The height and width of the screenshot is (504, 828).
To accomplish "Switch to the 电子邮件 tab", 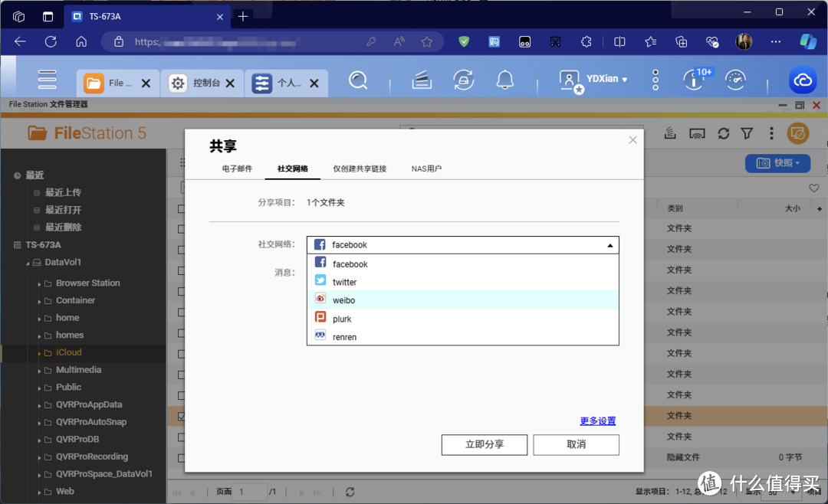I will (237, 169).
